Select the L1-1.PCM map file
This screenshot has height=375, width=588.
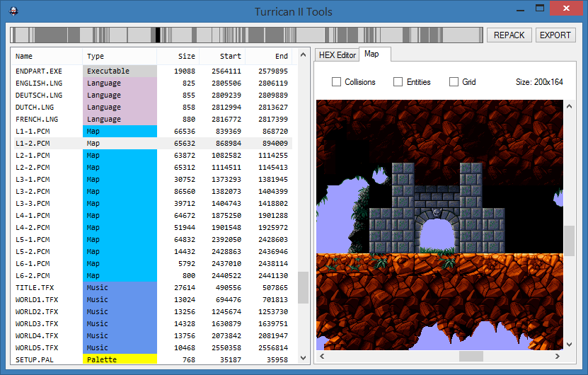pos(151,132)
